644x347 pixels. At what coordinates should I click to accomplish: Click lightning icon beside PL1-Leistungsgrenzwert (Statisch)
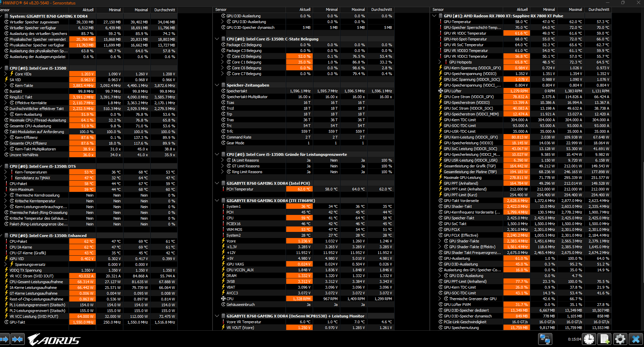(6, 305)
